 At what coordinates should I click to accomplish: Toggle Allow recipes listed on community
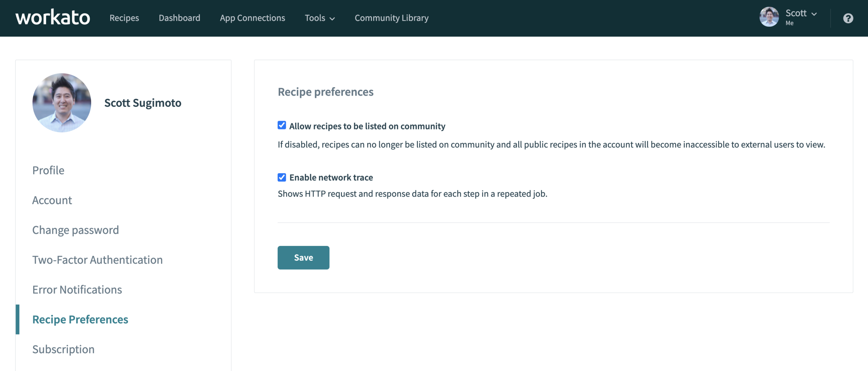281,125
